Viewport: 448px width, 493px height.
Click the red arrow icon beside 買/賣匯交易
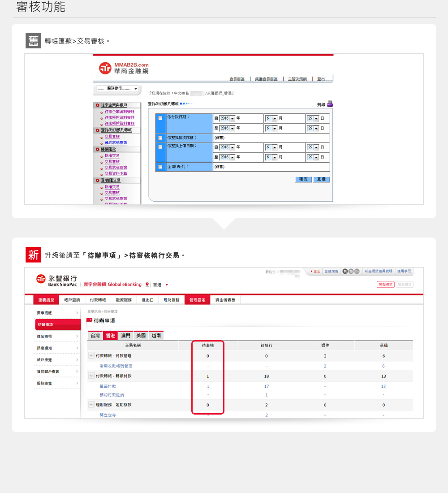click(x=98, y=181)
